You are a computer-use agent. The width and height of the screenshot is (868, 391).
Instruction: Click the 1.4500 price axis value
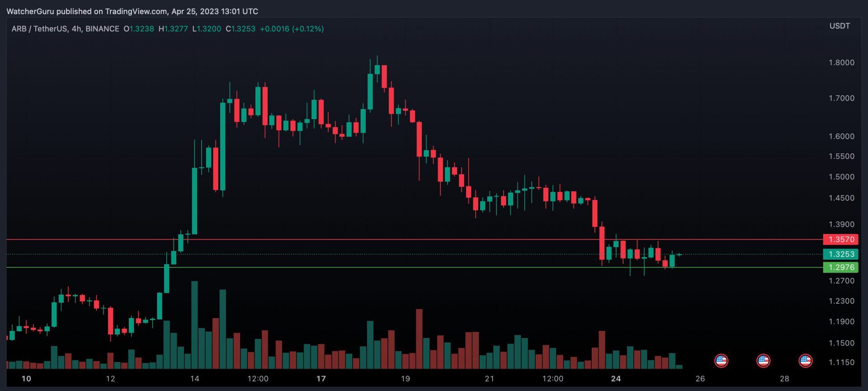click(x=841, y=198)
